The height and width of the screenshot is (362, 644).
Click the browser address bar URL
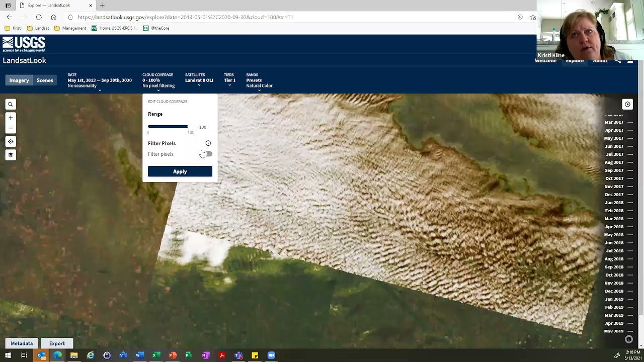pyautogui.click(x=185, y=17)
